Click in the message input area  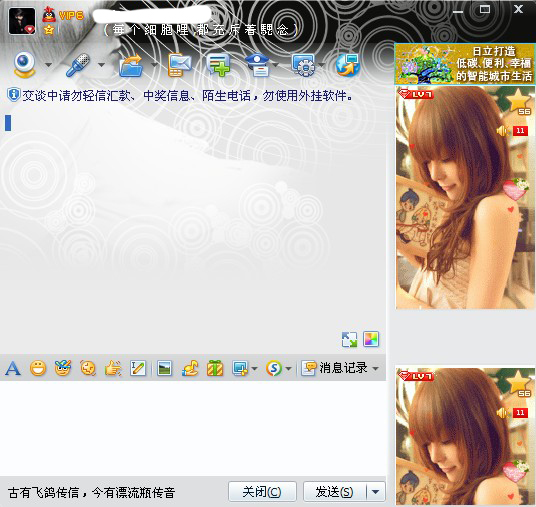[193, 427]
